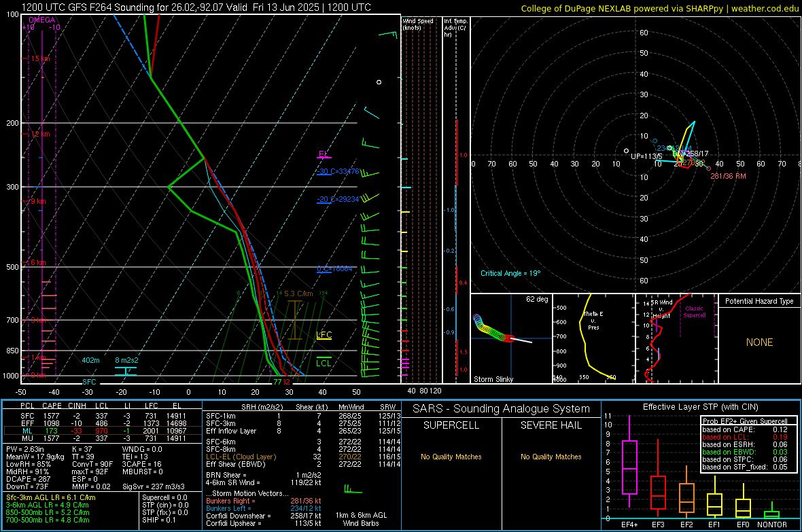
Task: Click the 'Eff Shear (EBWD)' row label
Action: (x=236, y=464)
